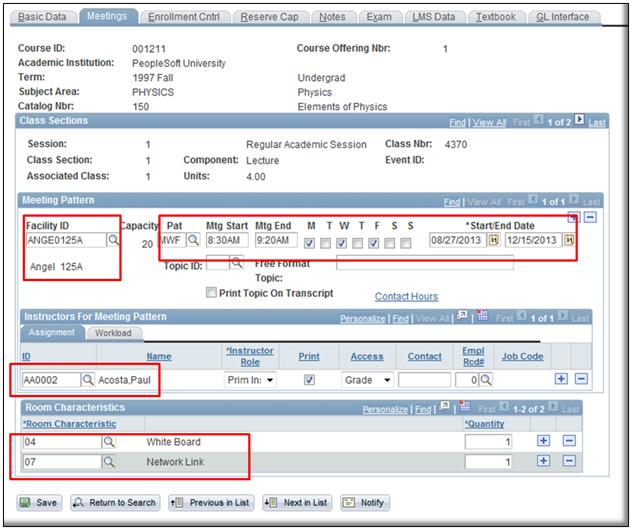Open the Facility ID lookup magnifier

[113, 240]
